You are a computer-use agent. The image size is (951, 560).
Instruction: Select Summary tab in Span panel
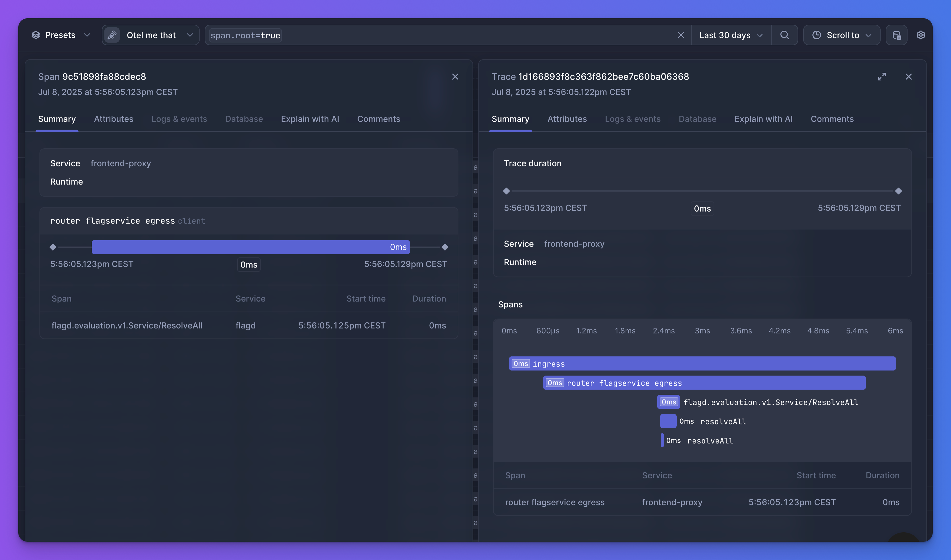click(57, 119)
